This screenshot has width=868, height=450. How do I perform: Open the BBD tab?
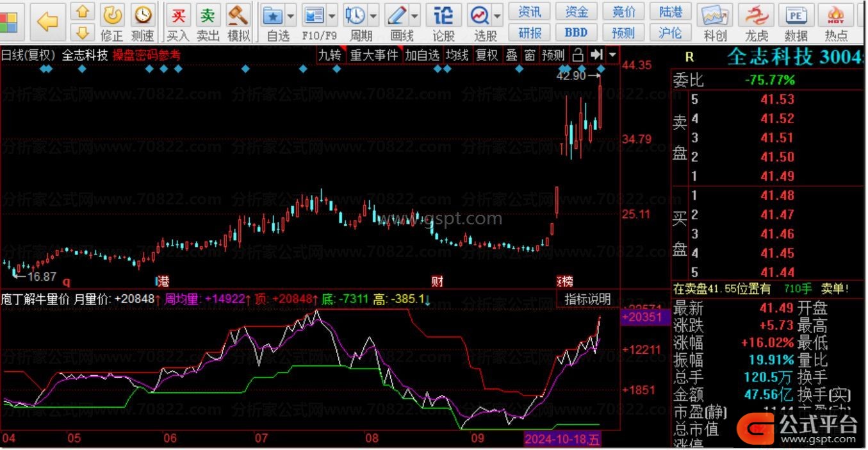click(x=577, y=32)
